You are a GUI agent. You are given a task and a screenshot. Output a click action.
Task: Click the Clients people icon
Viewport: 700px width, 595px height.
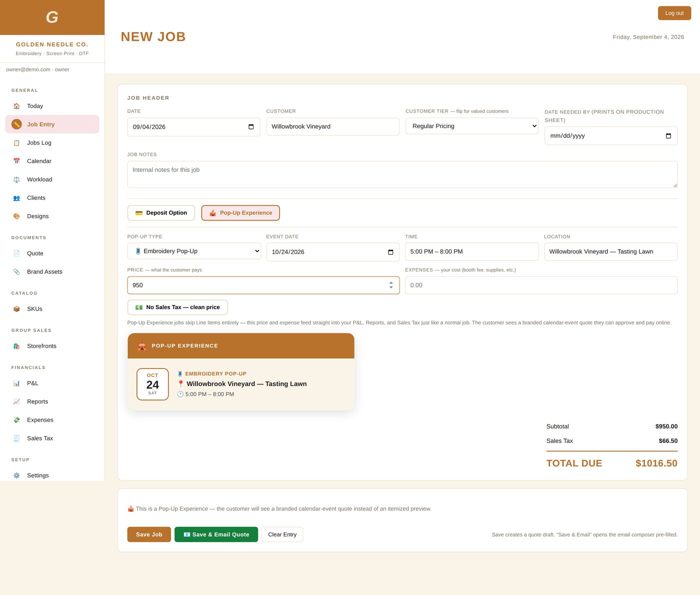point(16,198)
